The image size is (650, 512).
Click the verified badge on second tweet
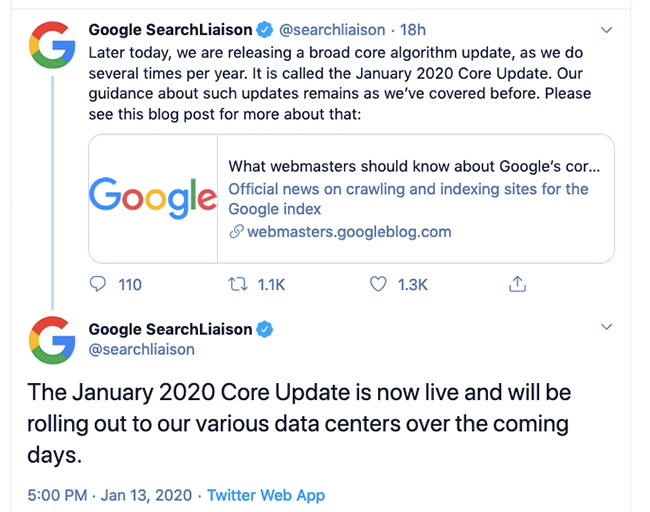coord(264,330)
